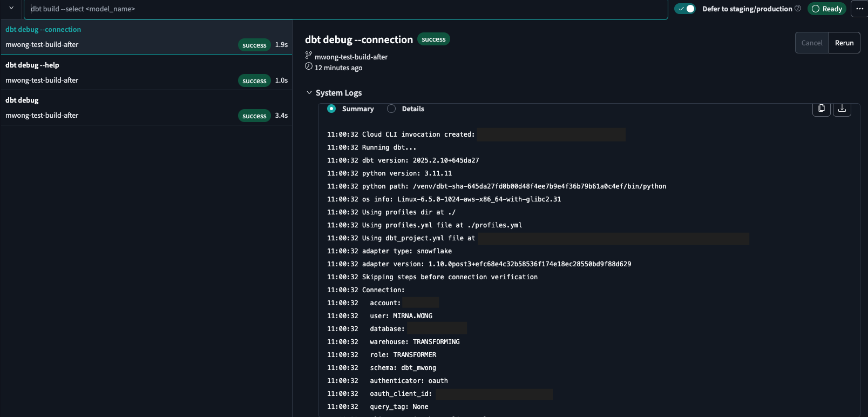868x417 pixels.
Task: Click the clock icon near 12 minutes ago
Action: pos(309,66)
